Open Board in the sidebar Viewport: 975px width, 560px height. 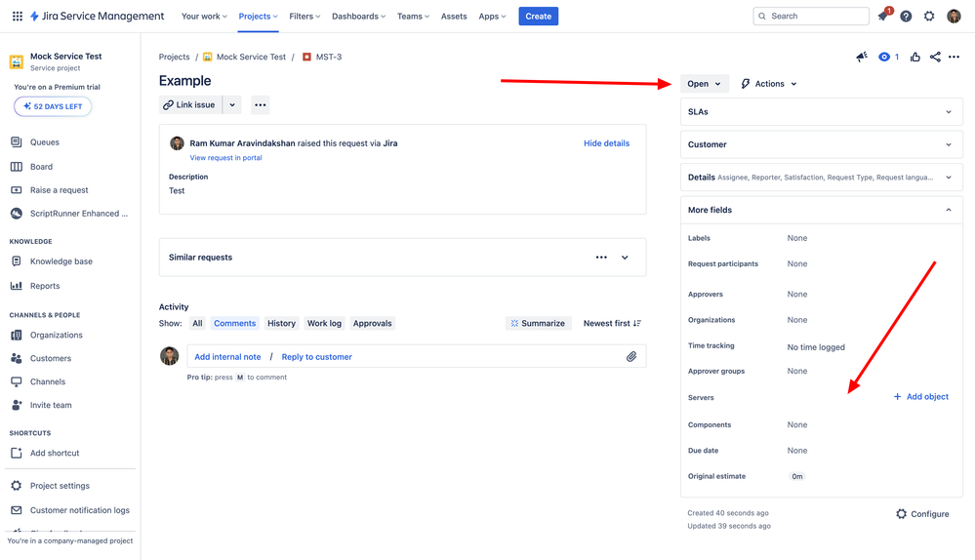tap(42, 167)
